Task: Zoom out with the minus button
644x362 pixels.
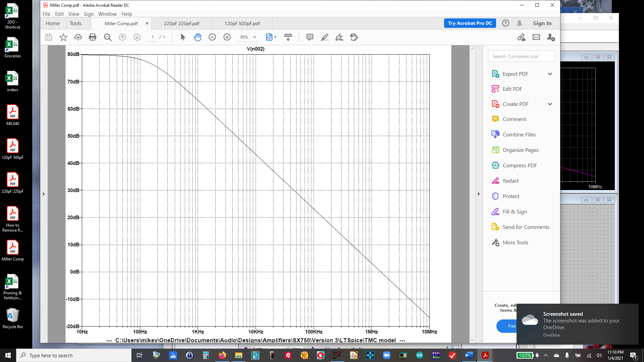Action: click(x=212, y=37)
